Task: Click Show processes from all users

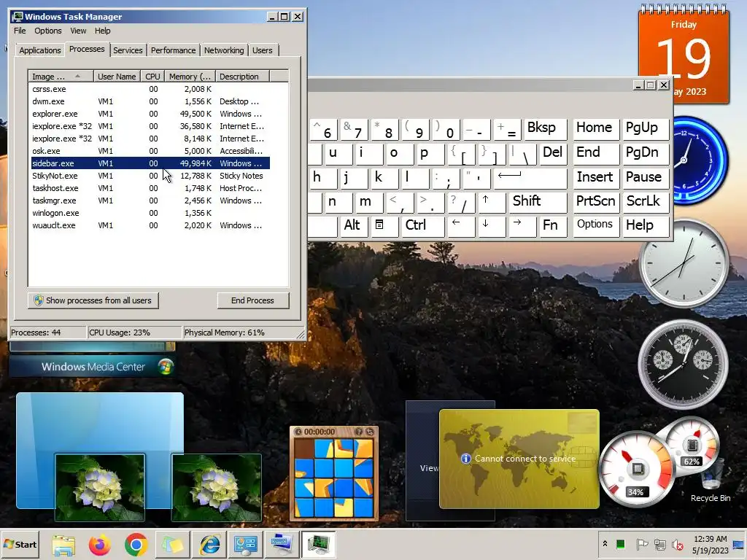Action: click(x=93, y=300)
